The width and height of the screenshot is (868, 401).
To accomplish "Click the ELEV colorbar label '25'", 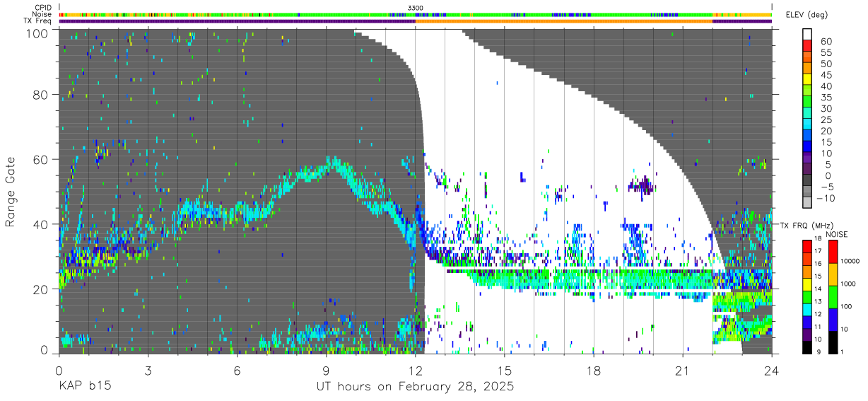I will [826, 120].
